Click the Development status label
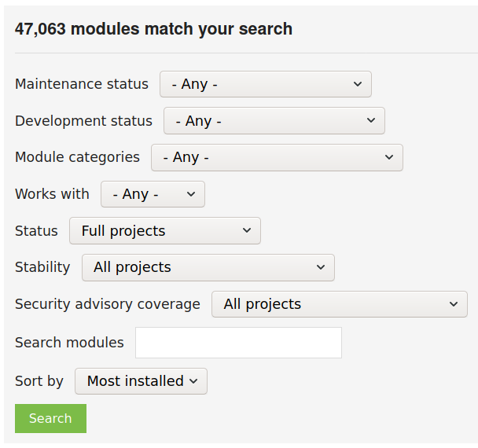 83,121
